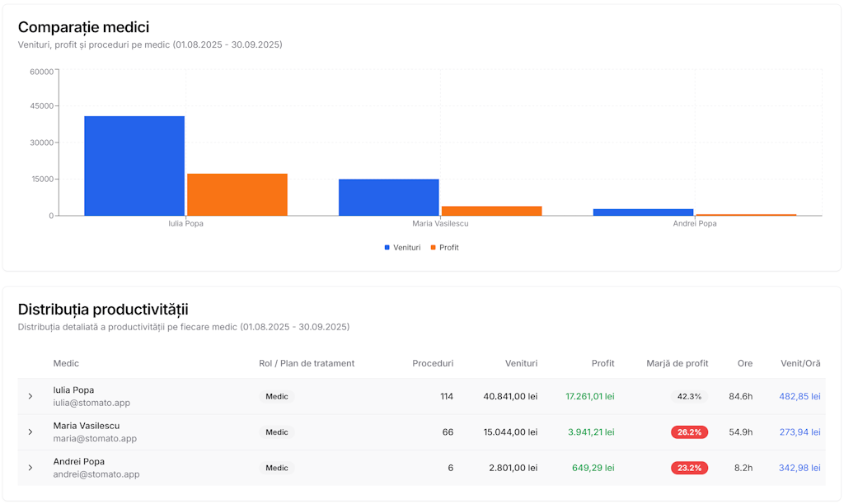Click the 42.3% profit margin badge
This screenshot has height=504, width=844.
pyautogui.click(x=689, y=396)
